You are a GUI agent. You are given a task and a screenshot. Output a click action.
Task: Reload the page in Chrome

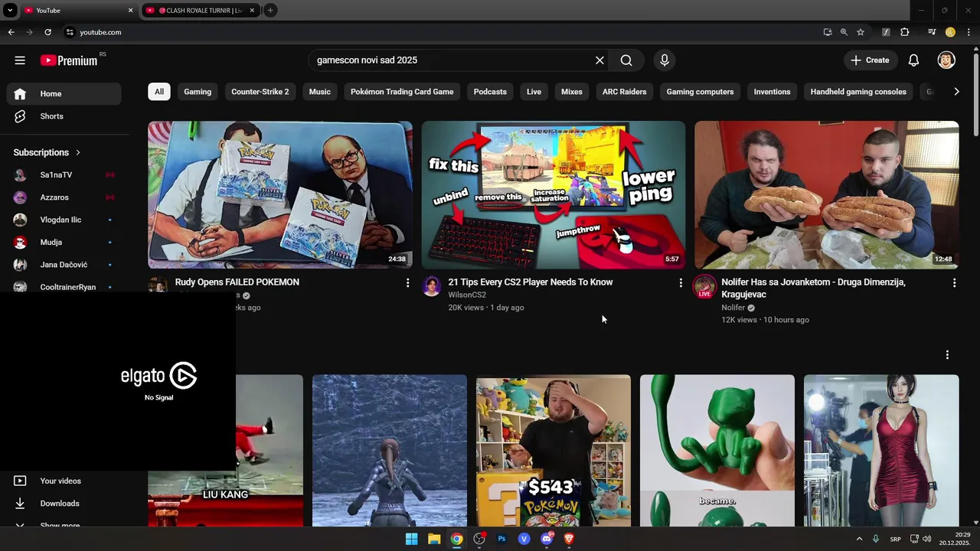47,32
